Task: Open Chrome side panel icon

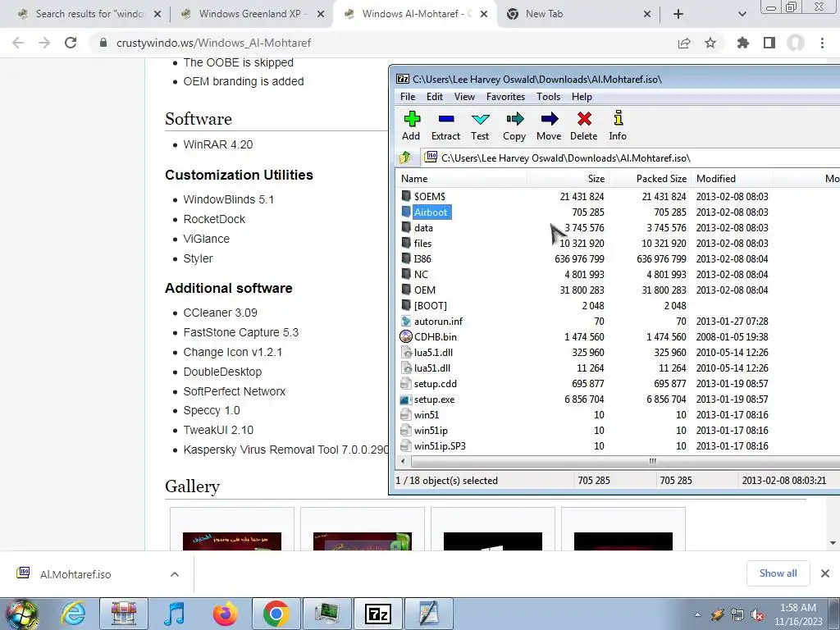Action: tap(769, 43)
